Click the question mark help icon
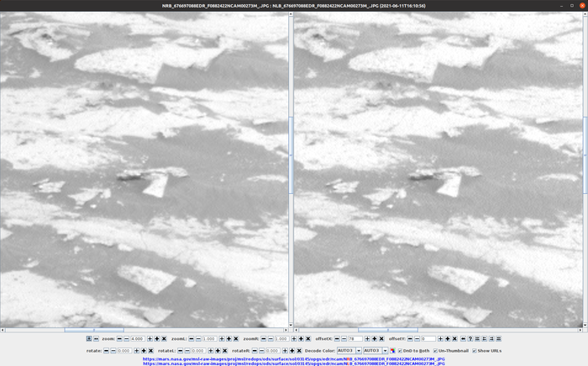 (470, 338)
